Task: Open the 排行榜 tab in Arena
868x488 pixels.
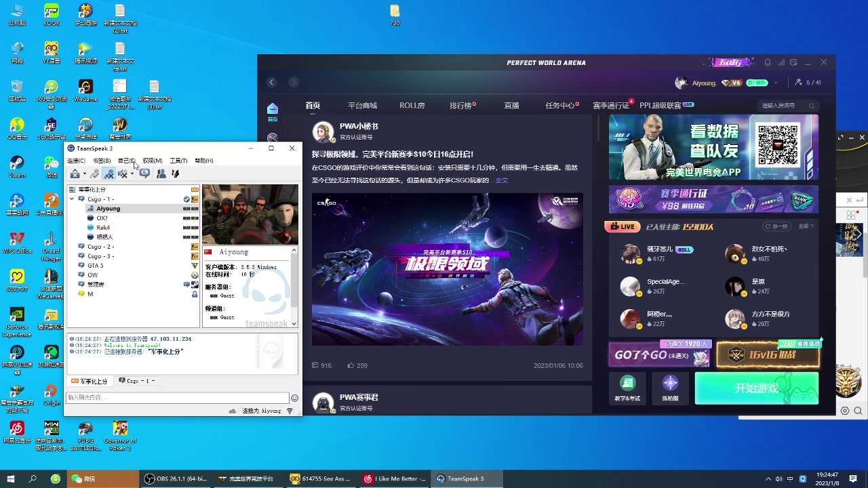Action: click(460, 106)
